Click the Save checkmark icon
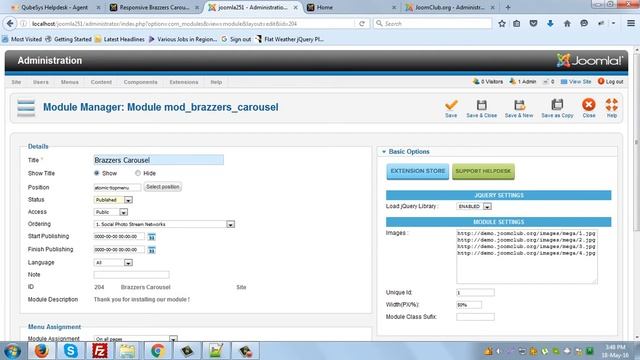This screenshot has height=360, width=640. [451, 105]
